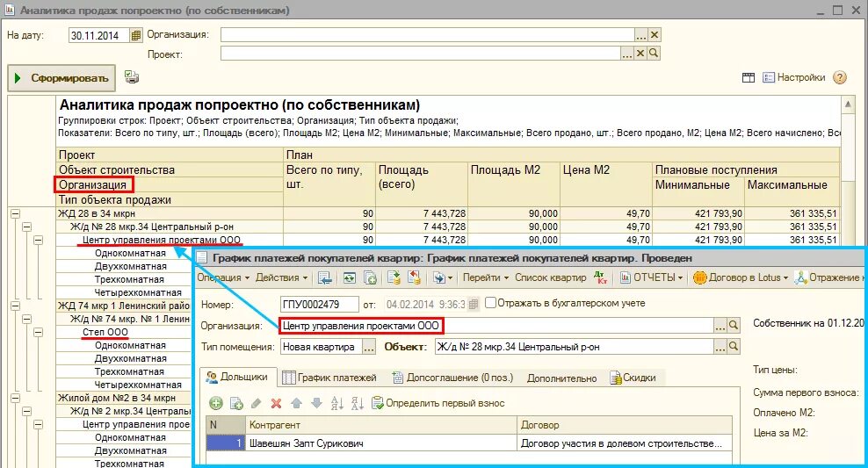Toggle the Отражать в бухгалтерском учете checkbox
This screenshot has height=468, width=868.
coord(490,303)
